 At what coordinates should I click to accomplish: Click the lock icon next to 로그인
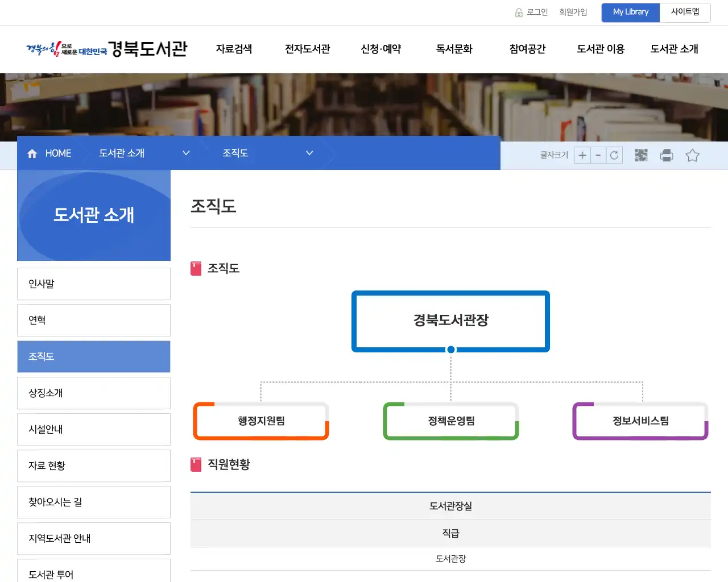[518, 12]
